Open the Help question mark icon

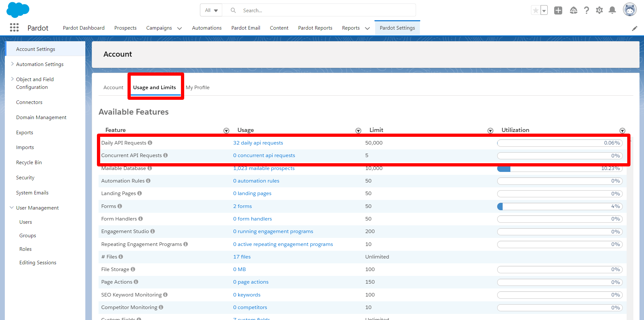tap(586, 10)
